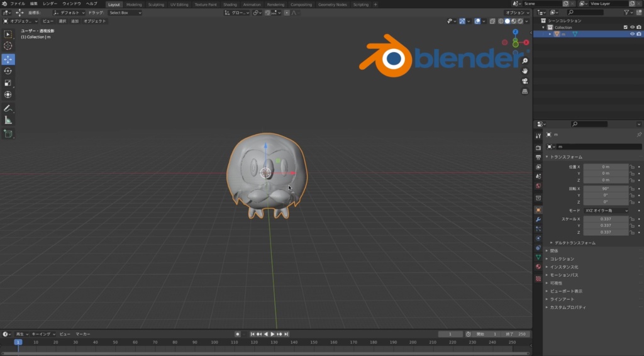Image resolution: width=644 pixels, height=356 pixels.
Task: Toggle camera view icon in viewport
Action: click(x=525, y=81)
